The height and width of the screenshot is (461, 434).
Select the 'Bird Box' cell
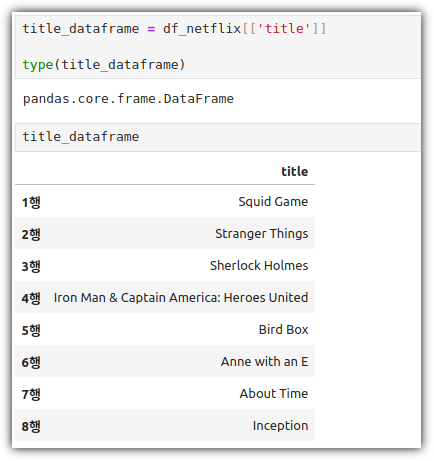click(x=283, y=330)
